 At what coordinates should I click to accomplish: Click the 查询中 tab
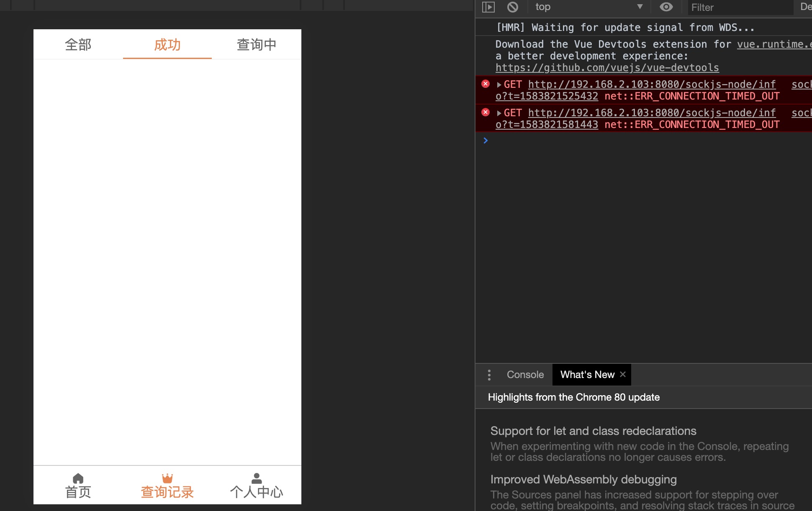click(x=255, y=44)
